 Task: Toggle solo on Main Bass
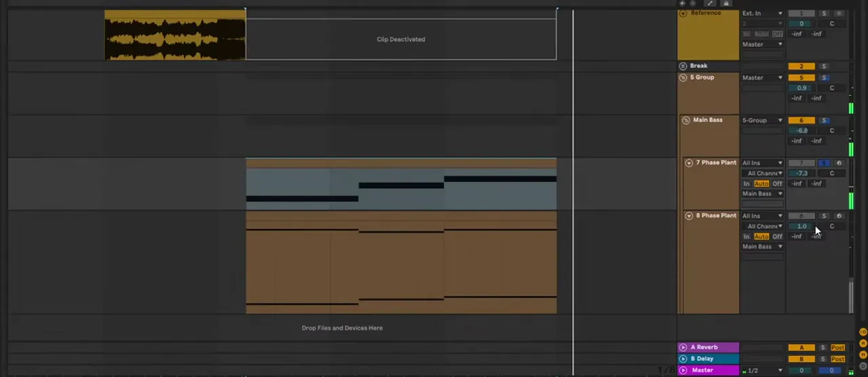point(824,121)
